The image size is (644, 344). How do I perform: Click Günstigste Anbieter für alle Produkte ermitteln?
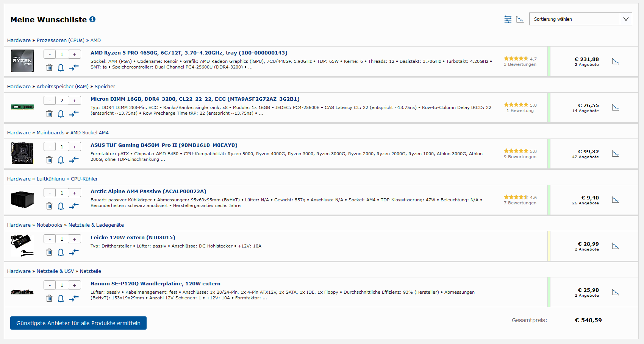(78, 323)
